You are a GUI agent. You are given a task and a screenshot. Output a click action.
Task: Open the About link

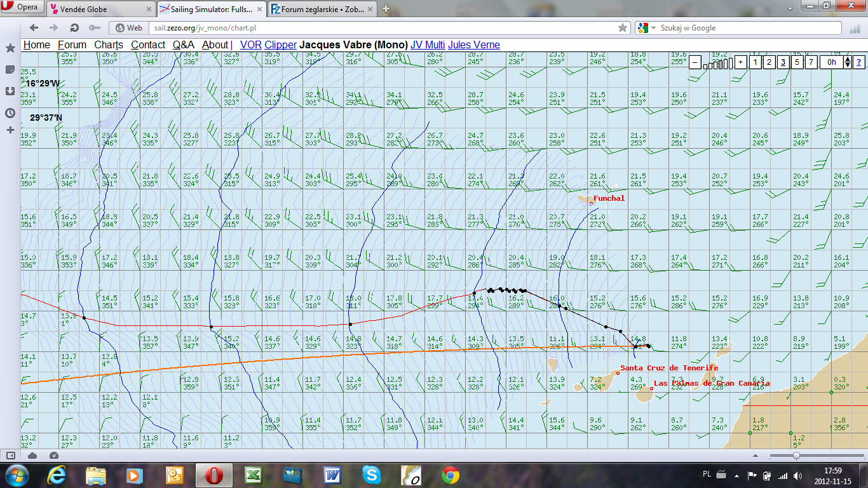pos(215,45)
